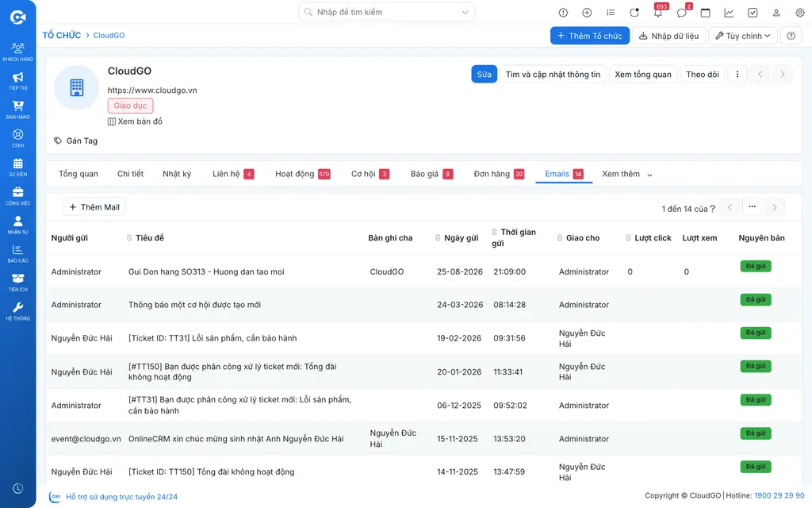Click the Xem tổng quan button
This screenshot has height=508, width=812.
tap(643, 74)
